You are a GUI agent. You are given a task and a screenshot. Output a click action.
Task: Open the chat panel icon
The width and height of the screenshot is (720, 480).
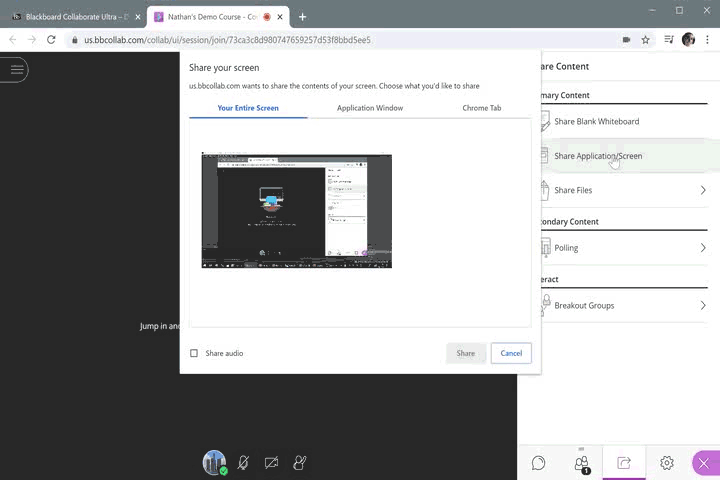pyautogui.click(x=539, y=463)
